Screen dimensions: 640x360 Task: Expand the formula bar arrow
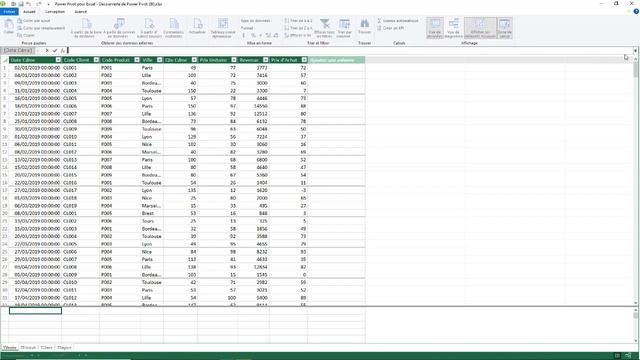coord(636,51)
